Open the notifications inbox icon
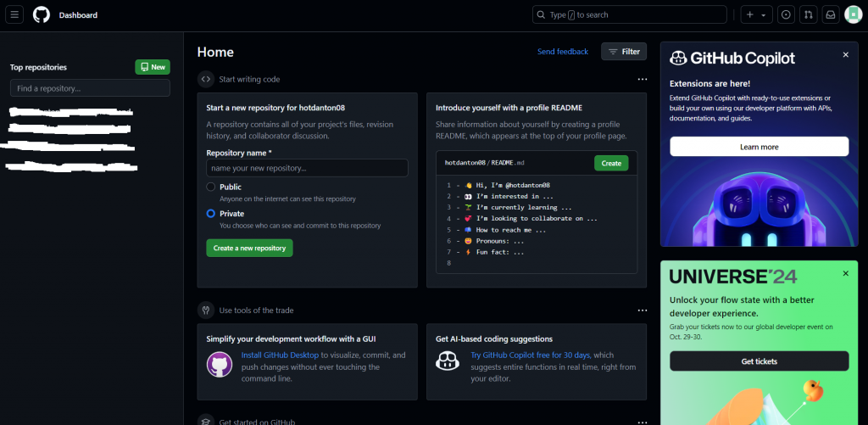This screenshot has height=425, width=868. click(831, 14)
